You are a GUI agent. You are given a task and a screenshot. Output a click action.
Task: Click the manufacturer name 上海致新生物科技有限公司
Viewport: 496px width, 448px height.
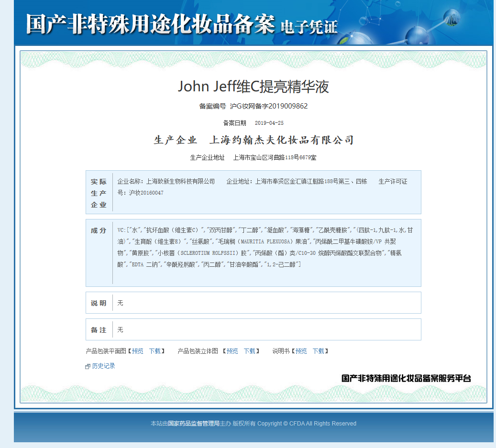click(180, 182)
